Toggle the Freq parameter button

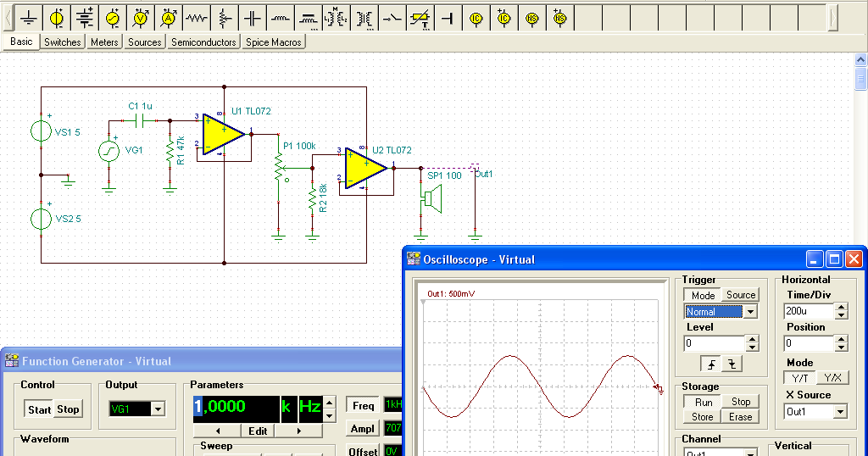[x=363, y=406]
